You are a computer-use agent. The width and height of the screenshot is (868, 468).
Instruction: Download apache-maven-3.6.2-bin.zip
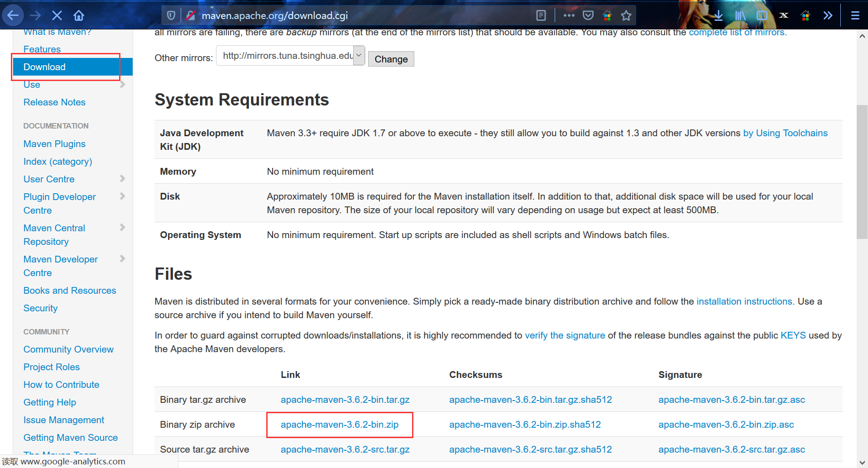pyautogui.click(x=340, y=425)
